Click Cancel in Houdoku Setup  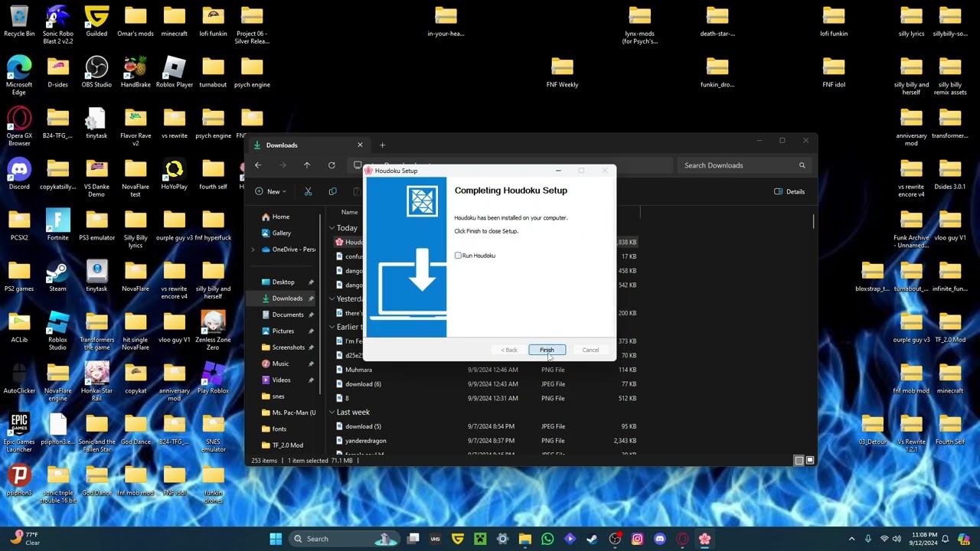(590, 350)
